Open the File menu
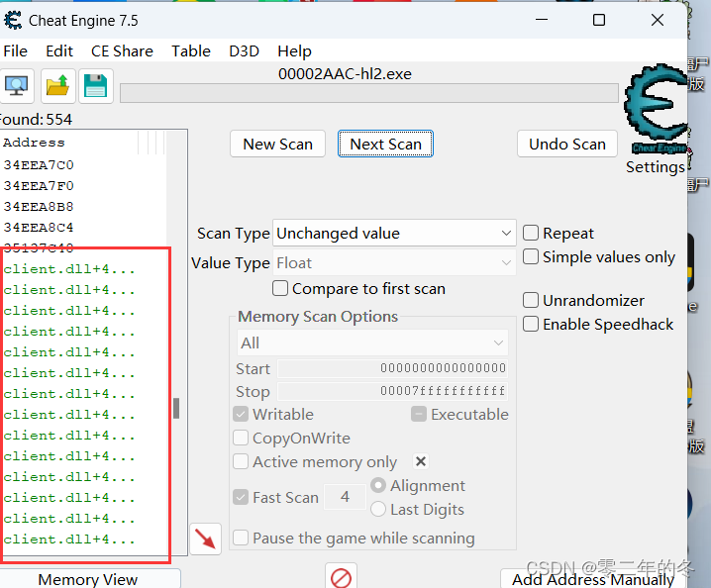 pos(16,51)
